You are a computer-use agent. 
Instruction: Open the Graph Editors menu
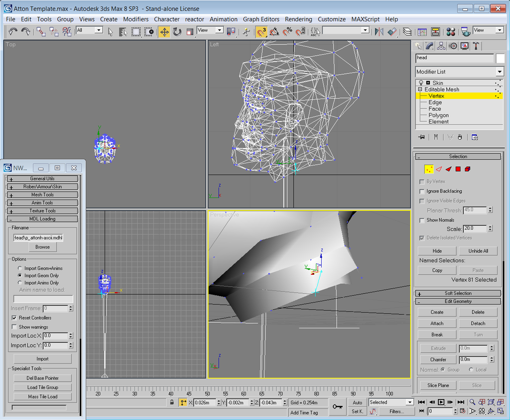261,19
